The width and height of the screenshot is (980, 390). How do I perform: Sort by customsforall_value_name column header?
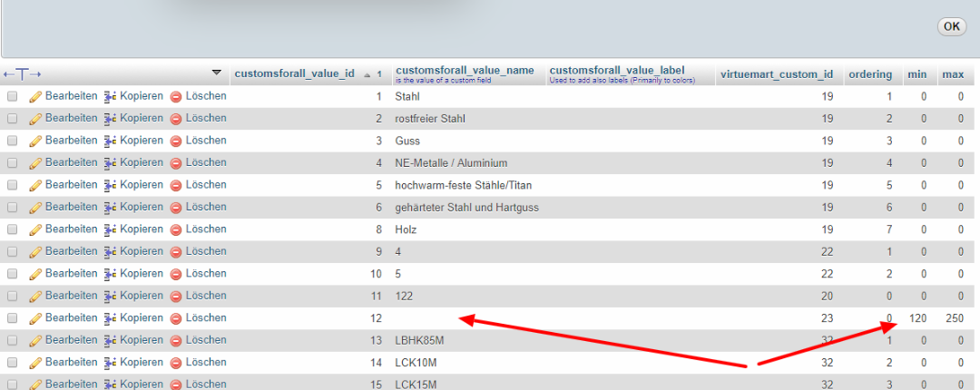pyautogui.click(x=465, y=71)
